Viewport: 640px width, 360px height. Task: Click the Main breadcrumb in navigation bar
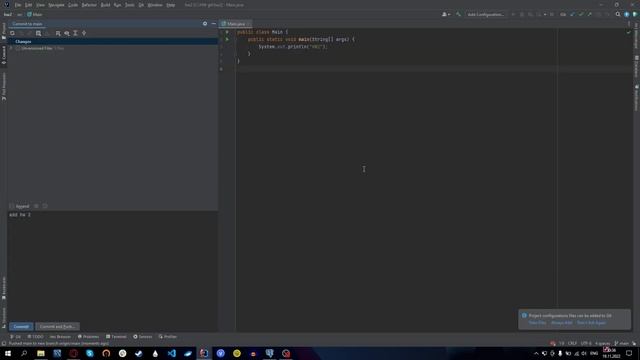pos(35,14)
